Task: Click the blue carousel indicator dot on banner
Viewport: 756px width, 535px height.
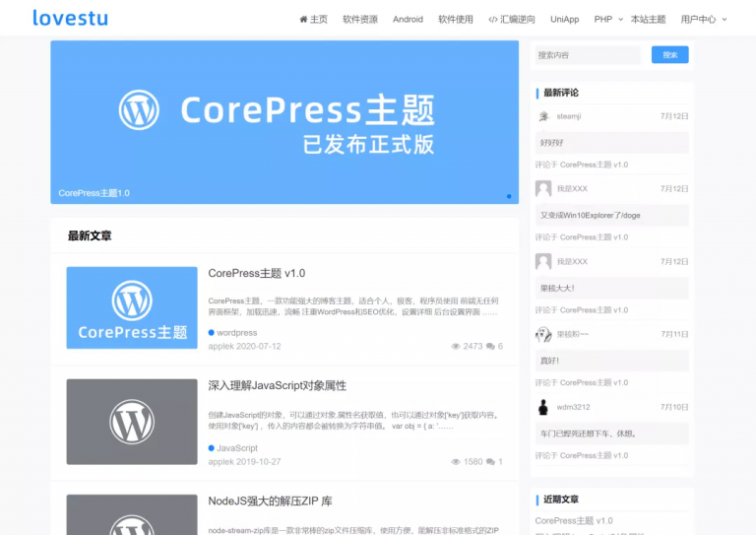Action: (x=509, y=196)
